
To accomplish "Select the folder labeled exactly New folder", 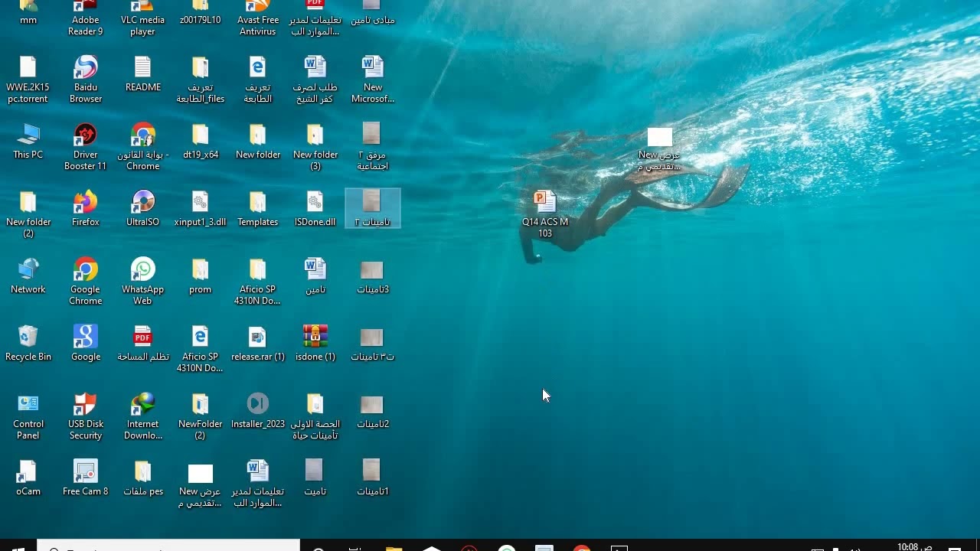I will (257, 142).
